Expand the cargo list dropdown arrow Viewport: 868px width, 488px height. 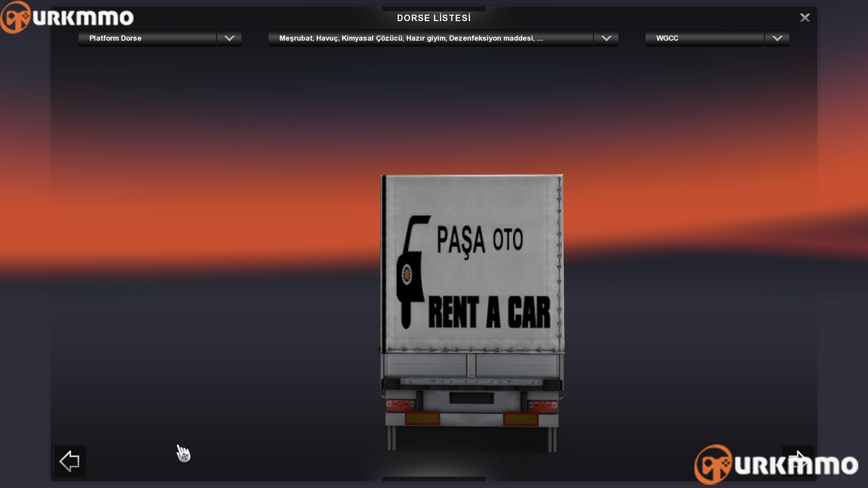click(x=607, y=38)
